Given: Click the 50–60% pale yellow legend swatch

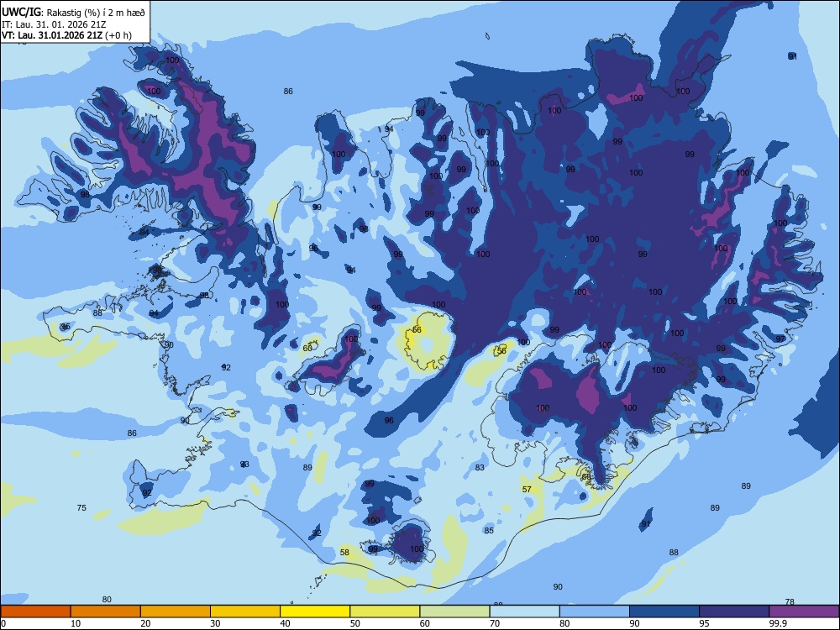Looking at the screenshot, I should (385, 612).
